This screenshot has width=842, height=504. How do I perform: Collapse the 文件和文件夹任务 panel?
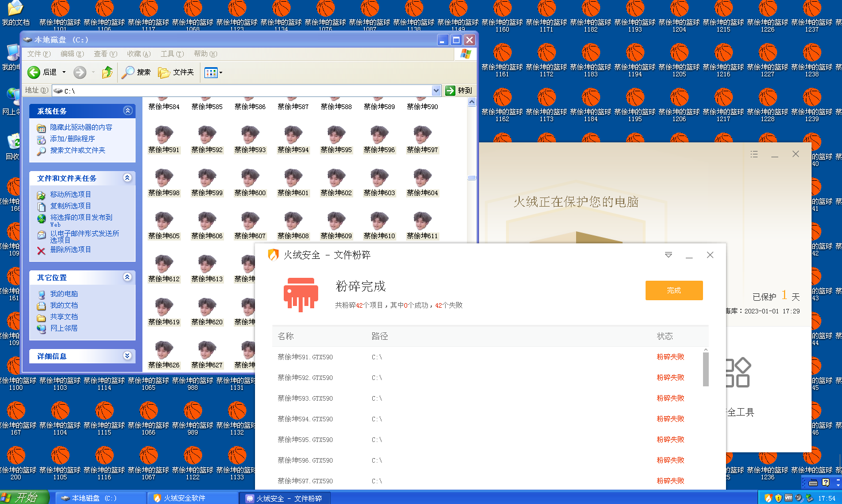point(128,178)
